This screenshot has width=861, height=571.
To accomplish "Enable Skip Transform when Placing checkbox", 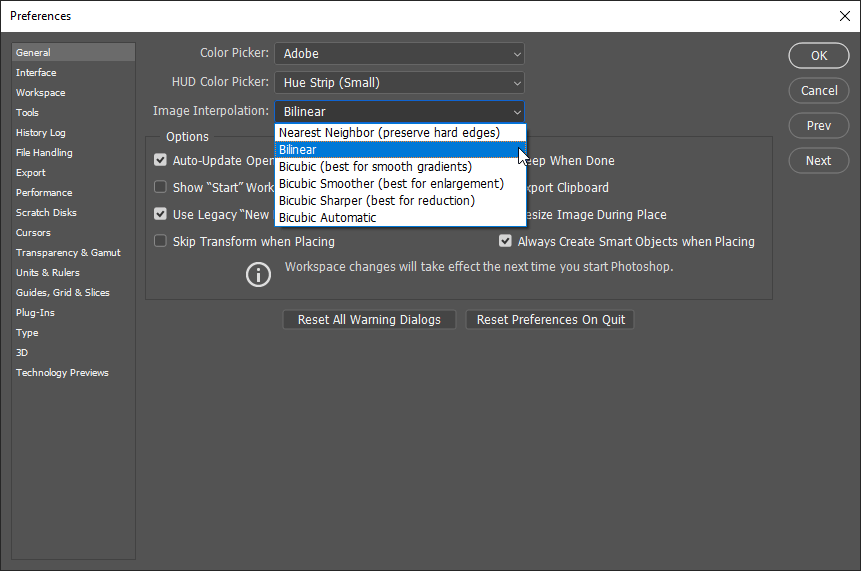I will tap(160, 241).
